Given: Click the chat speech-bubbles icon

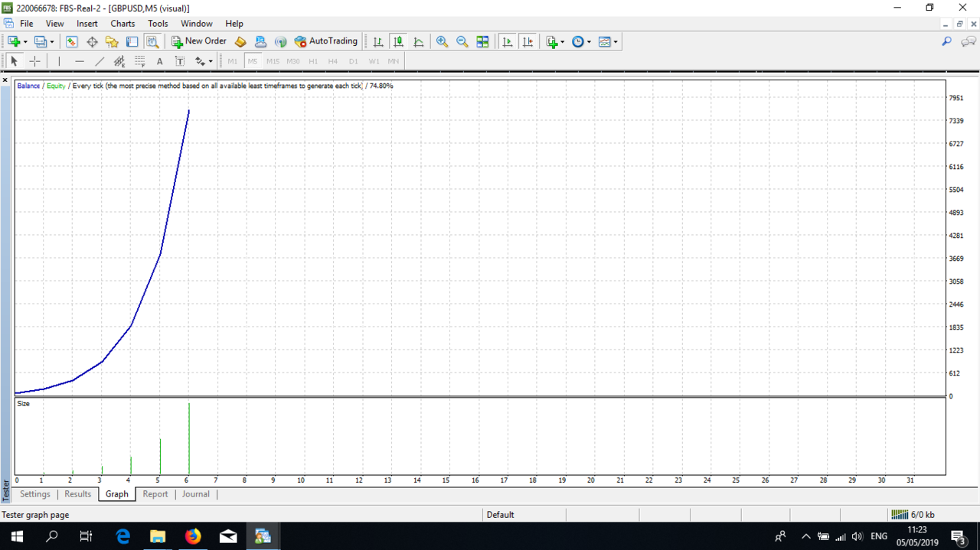Looking at the screenshot, I should [969, 41].
